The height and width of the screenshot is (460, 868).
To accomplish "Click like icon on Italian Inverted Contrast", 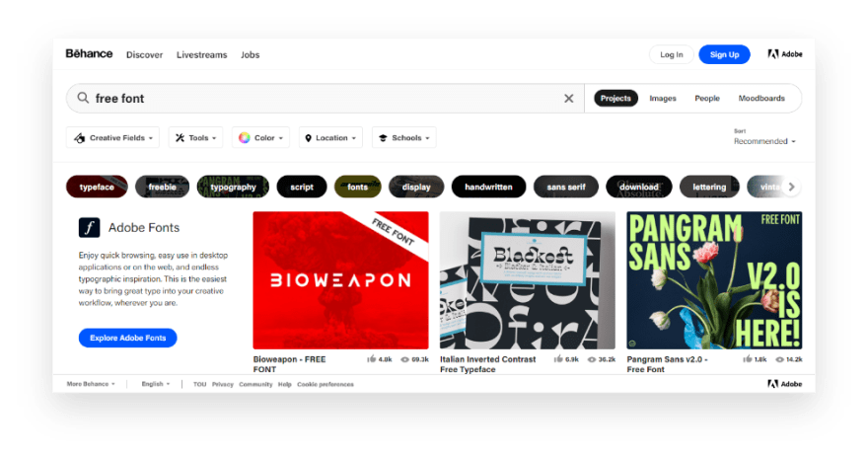I will 558,359.
